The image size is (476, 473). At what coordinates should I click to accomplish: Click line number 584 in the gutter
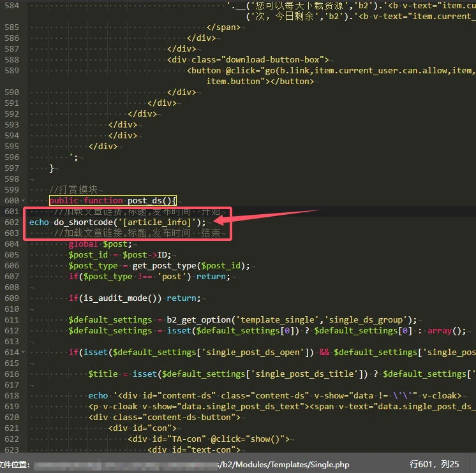pyautogui.click(x=11, y=6)
